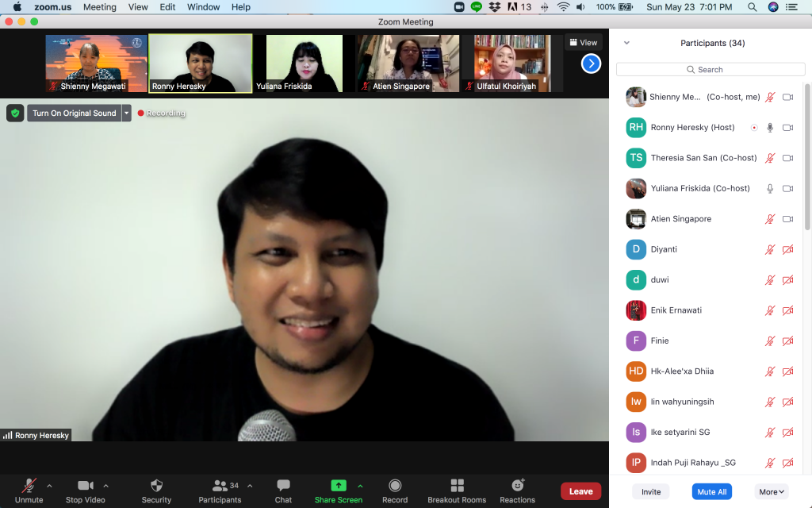Click the red Leave button
Image resolution: width=812 pixels, height=508 pixels.
[580, 491]
